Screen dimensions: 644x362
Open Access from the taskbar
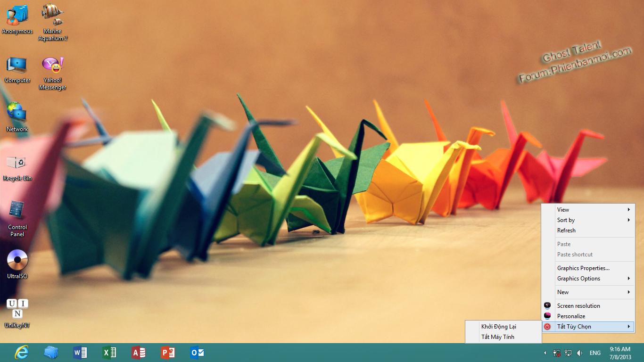139,352
